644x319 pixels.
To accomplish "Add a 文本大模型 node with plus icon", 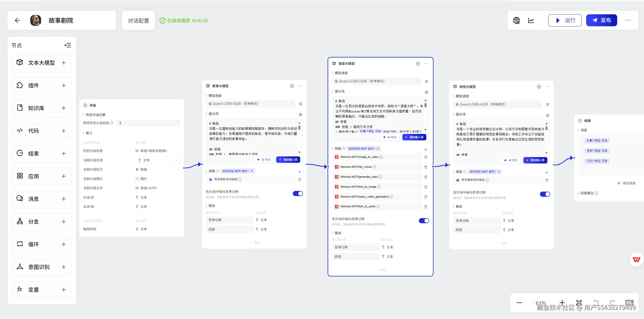I will (64, 63).
